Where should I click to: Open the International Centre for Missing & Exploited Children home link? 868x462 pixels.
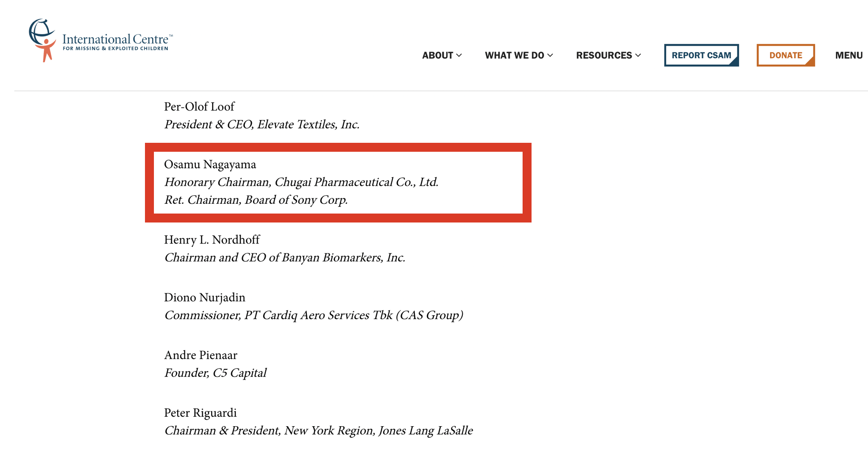click(x=101, y=40)
